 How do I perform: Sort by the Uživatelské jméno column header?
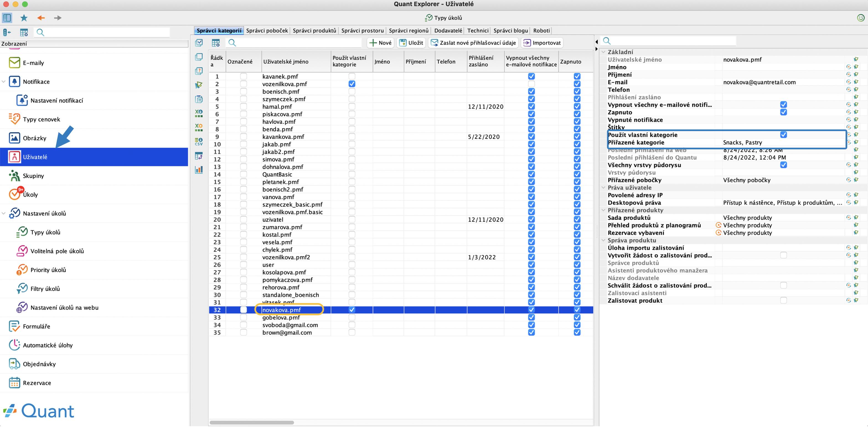pyautogui.click(x=296, y=61)
